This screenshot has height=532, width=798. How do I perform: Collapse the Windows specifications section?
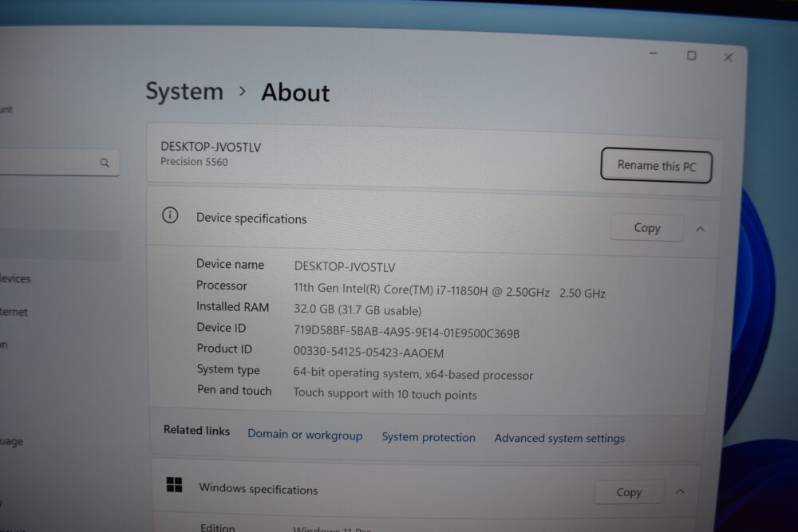(x=680, y=491)
